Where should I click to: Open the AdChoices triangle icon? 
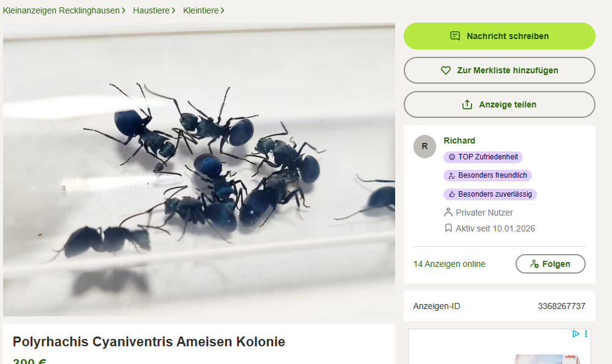(576, 333)
